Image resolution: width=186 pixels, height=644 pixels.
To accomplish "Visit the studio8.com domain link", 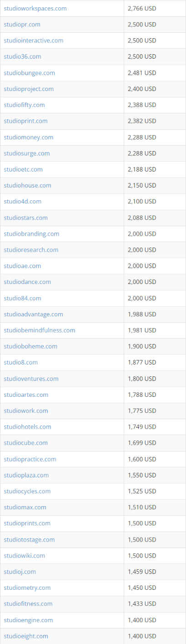I will 21,362.
